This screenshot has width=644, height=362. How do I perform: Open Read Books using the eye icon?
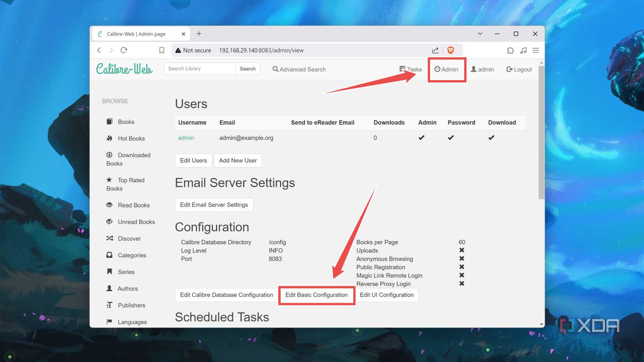click(109, 205)
